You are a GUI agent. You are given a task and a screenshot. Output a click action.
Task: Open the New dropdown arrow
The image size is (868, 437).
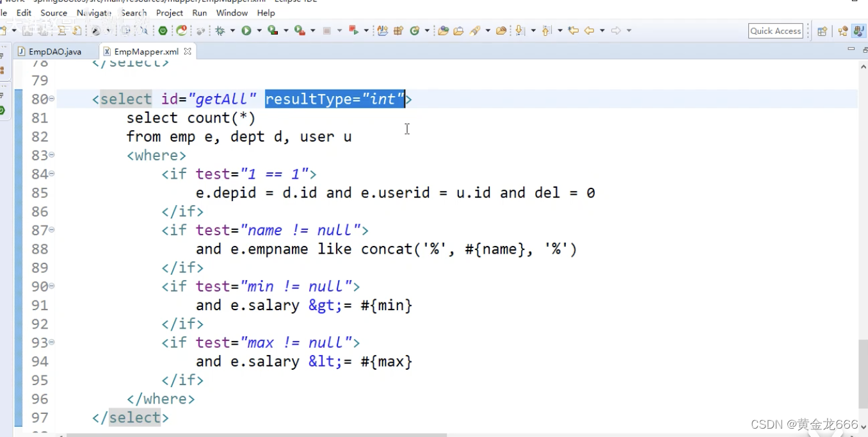(x=13, y=31)
